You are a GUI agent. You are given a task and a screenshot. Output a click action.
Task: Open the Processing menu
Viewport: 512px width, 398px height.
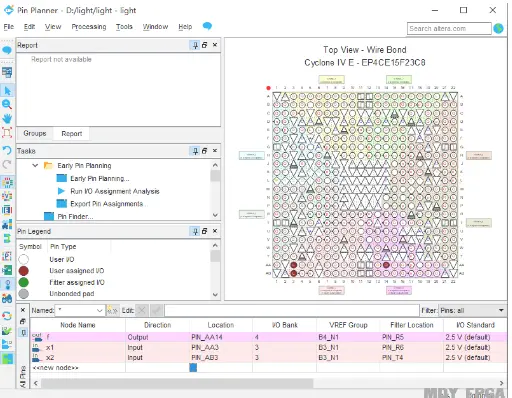pyautogui.click(x=89, y=27)
